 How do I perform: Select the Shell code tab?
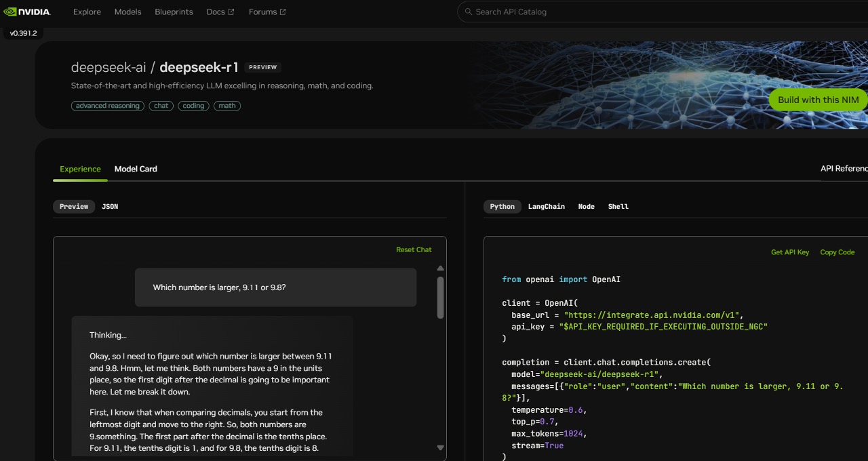point(618,206)
